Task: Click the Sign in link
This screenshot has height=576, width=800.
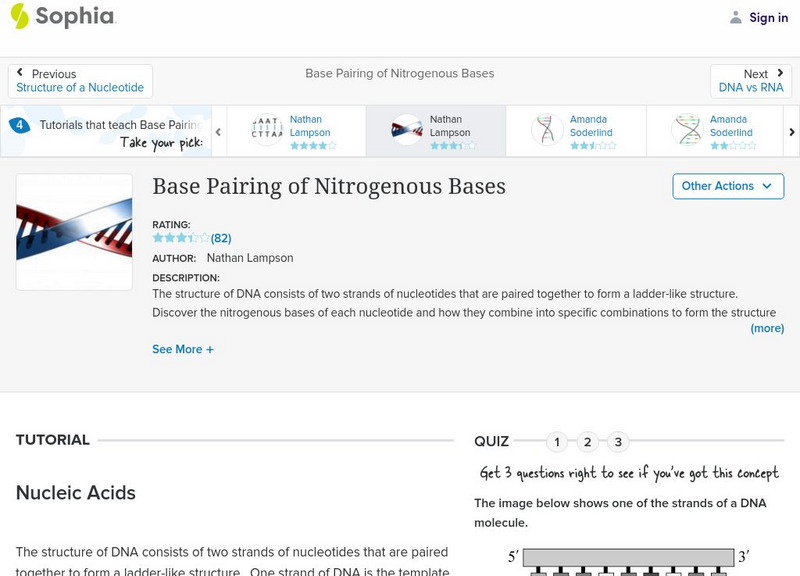Action: (x=768, y=17)
